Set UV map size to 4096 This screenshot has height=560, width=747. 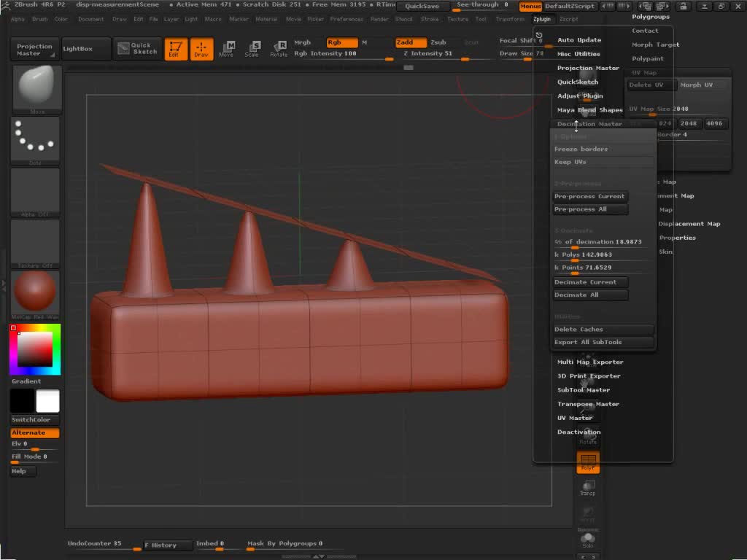[x=714, y=123]
